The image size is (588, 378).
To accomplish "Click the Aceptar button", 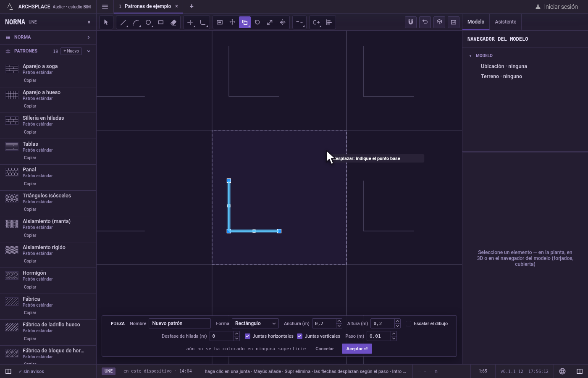I will click(357, 349).
